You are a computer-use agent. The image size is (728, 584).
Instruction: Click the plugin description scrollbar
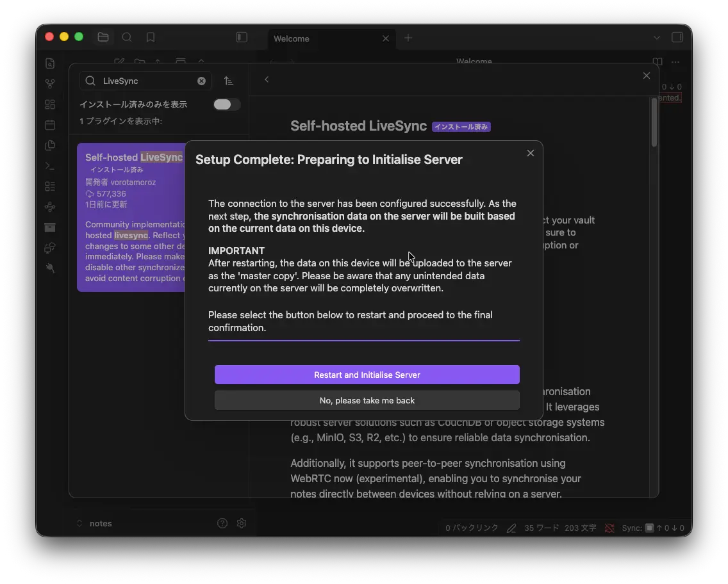point(654,122)
